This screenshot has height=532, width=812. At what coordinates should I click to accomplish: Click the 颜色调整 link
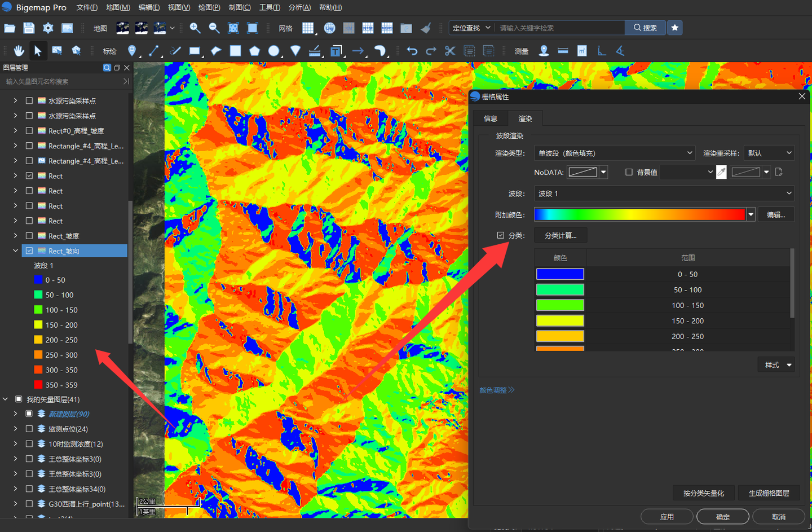click(x=497, y=390)
